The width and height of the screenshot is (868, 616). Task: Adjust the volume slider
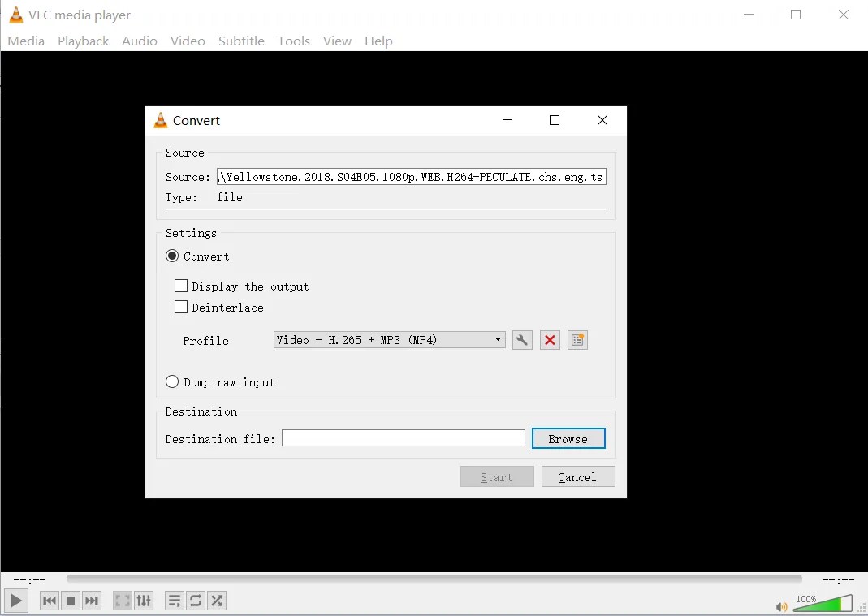822,604
